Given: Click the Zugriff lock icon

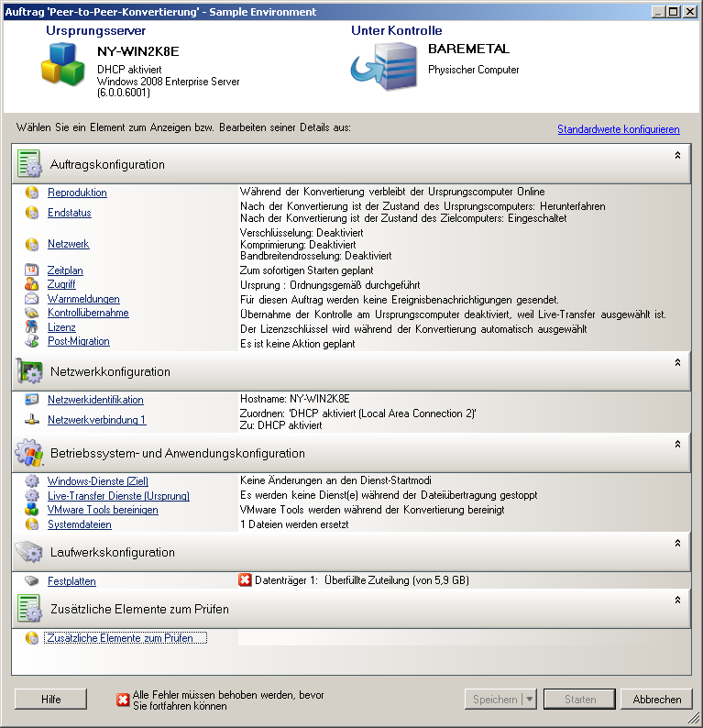Looking at the screenshot, I should pos(32,285).
